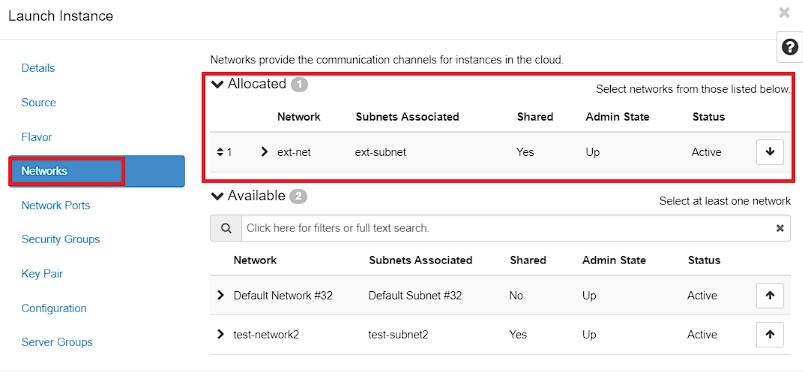Viewport: 803px width, 372px height.
Task: Go to Key Pair step
Action: pyautogui.click(x=42, y=274)
